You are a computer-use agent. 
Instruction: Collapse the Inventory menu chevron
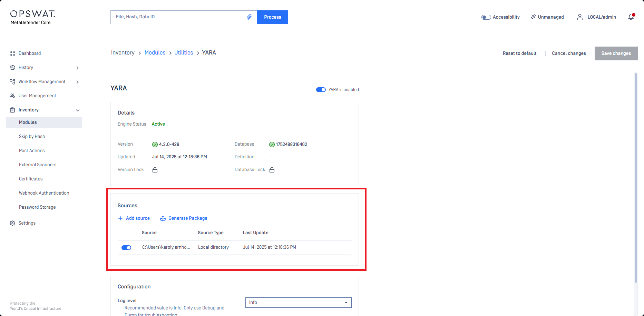click(x=78, y=110)
